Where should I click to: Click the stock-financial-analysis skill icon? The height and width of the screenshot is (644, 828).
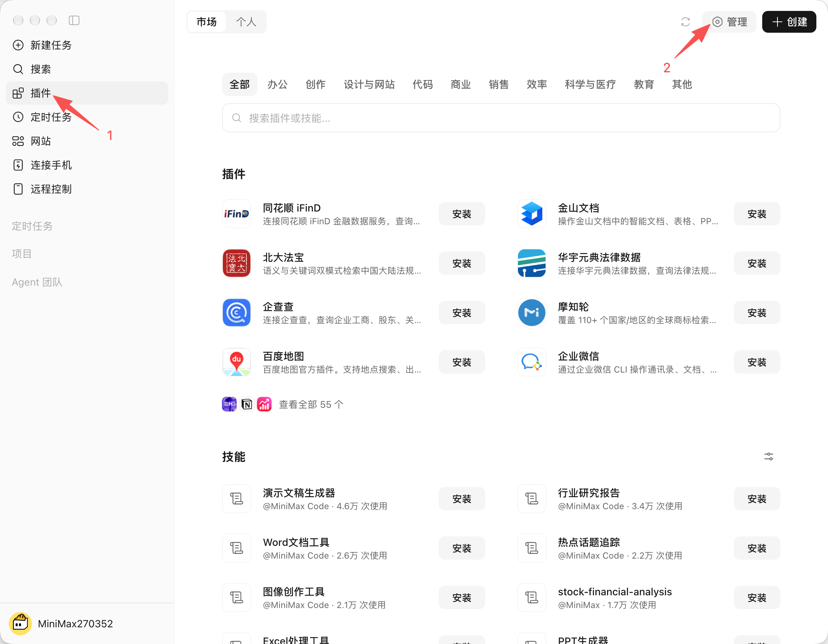(x=531, y=597)
